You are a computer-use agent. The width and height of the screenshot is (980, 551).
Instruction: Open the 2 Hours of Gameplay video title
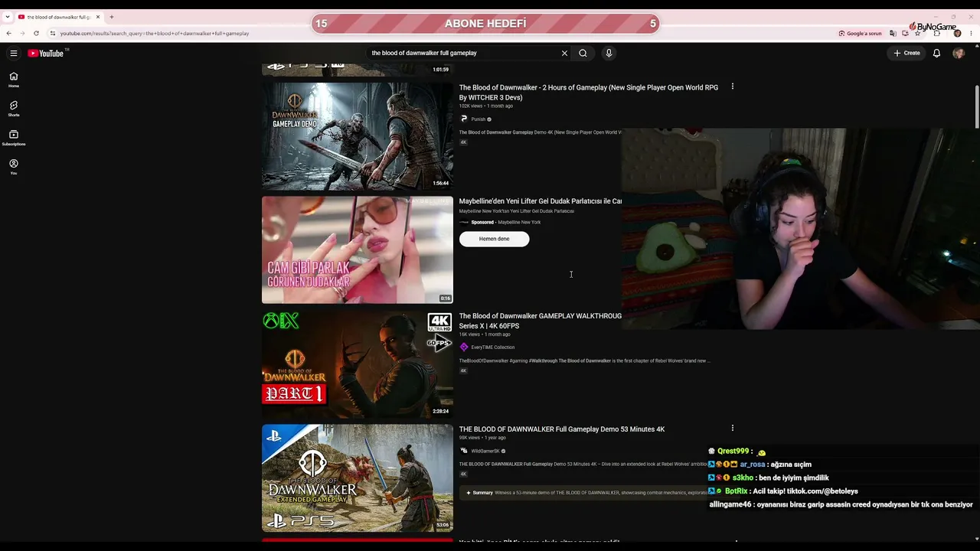tap(589, 93)
